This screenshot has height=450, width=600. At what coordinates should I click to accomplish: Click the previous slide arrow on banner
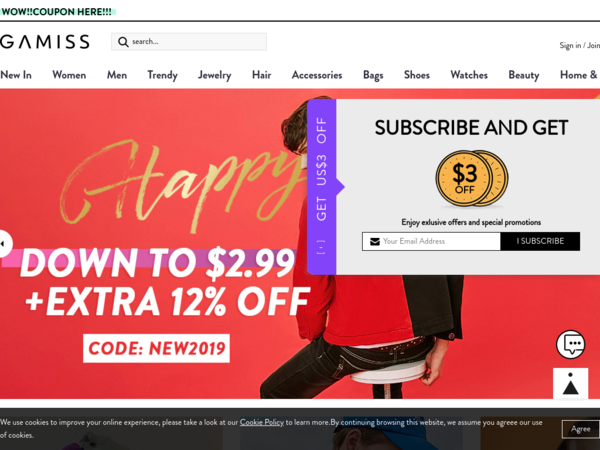5,243
